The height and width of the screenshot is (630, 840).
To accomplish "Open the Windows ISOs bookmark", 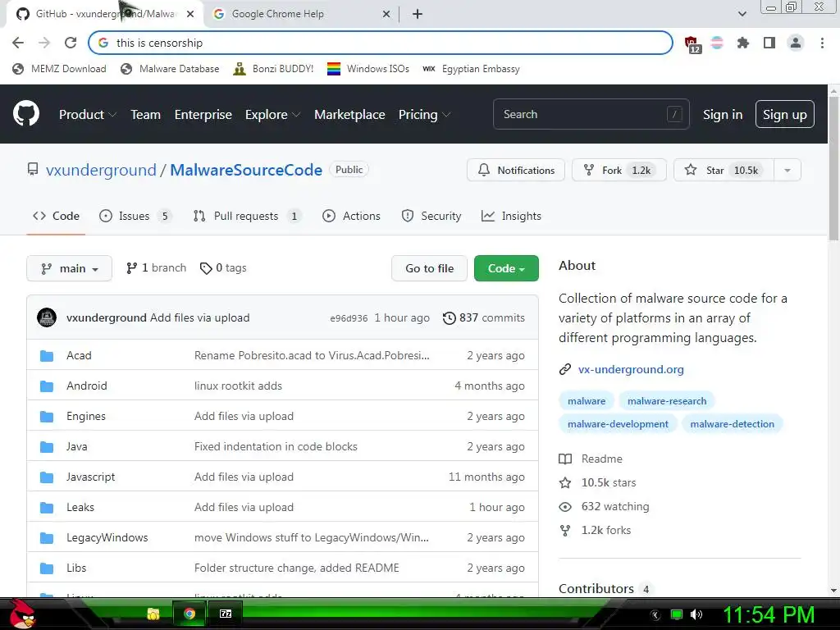I will point(368,69).
